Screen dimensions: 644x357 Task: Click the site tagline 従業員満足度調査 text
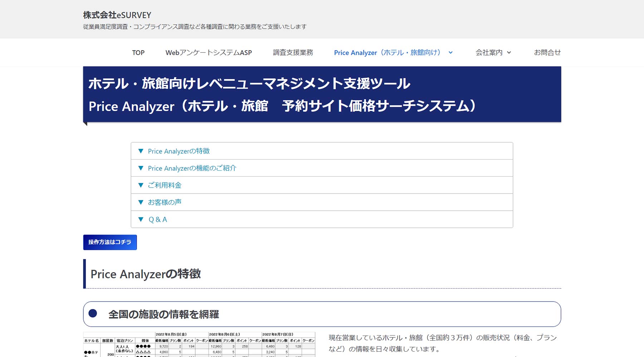pyautogui.click(x=195, y=26)
